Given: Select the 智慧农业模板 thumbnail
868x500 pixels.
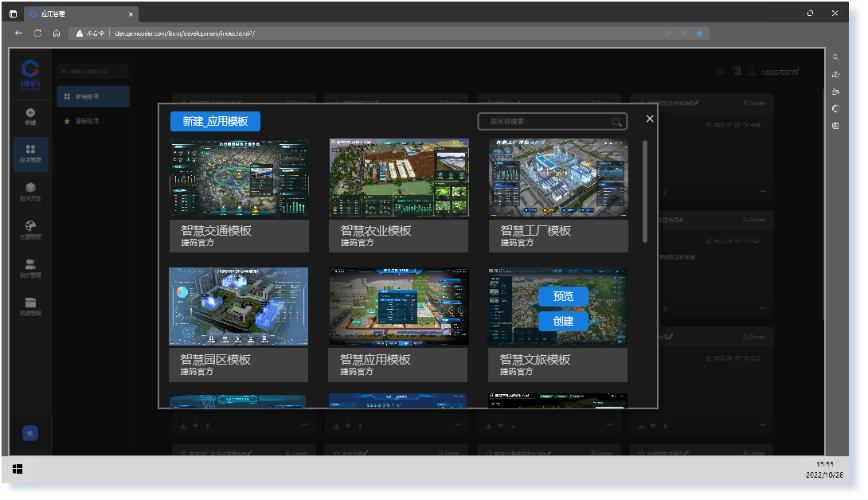Looking at the screenshot, I should click(x=399, y=178).
